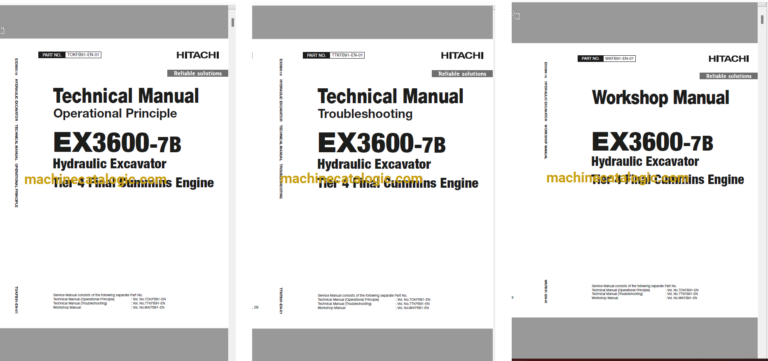The image size is (768, 361).
Task: Click 'EX3600-7B' on the Troubleshooting cover
Action: tap(382, 143)
